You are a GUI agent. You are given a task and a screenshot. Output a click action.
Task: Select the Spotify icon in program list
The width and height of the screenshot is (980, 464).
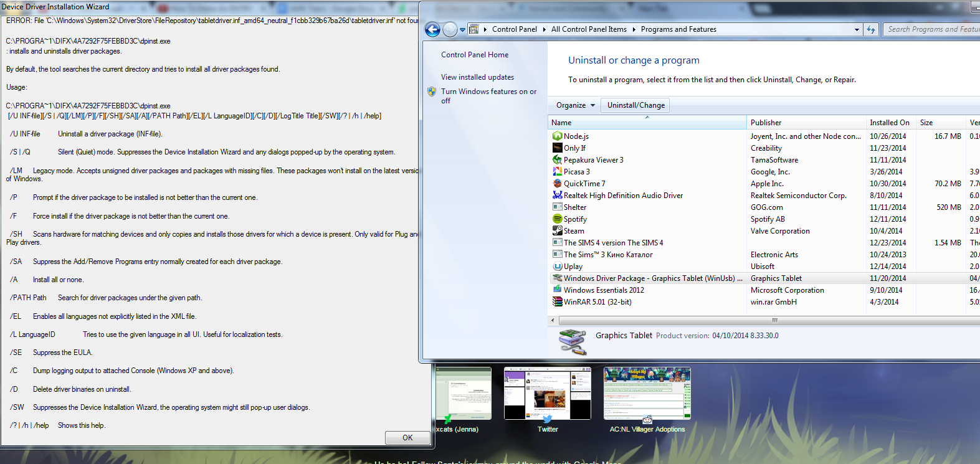tap(558, 219)
